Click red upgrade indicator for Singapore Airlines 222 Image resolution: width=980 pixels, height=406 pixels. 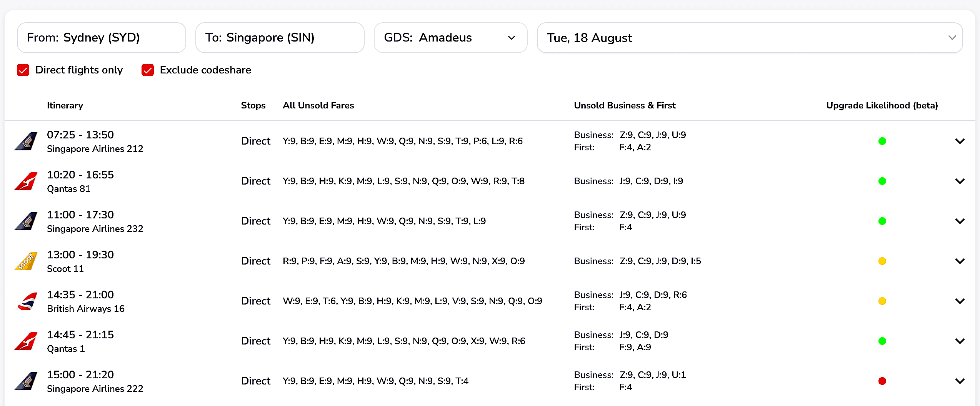click(882, 381)
